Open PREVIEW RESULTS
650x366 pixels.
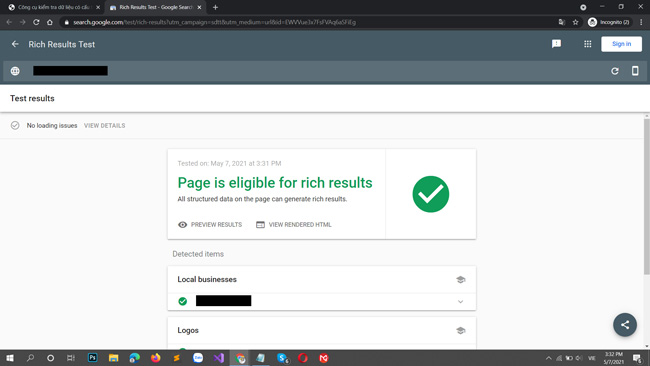tap(210, 225)
